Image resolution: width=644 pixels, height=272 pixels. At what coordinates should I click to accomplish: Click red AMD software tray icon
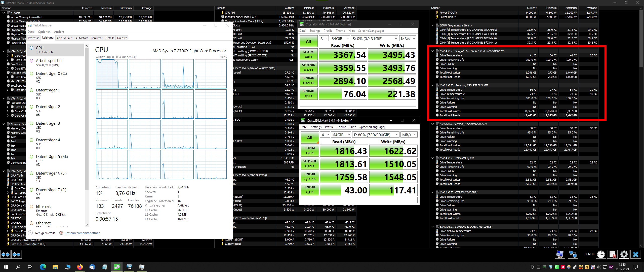(x=563, y=267)
